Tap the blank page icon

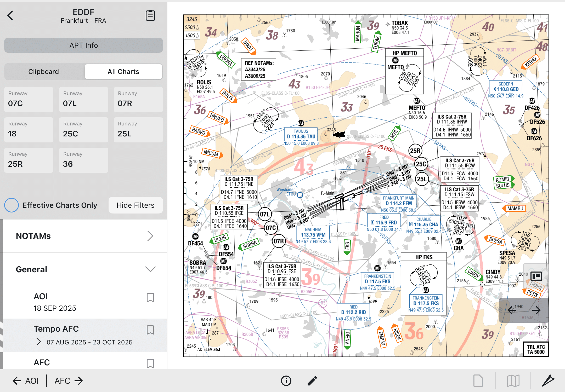pos(478,381)
